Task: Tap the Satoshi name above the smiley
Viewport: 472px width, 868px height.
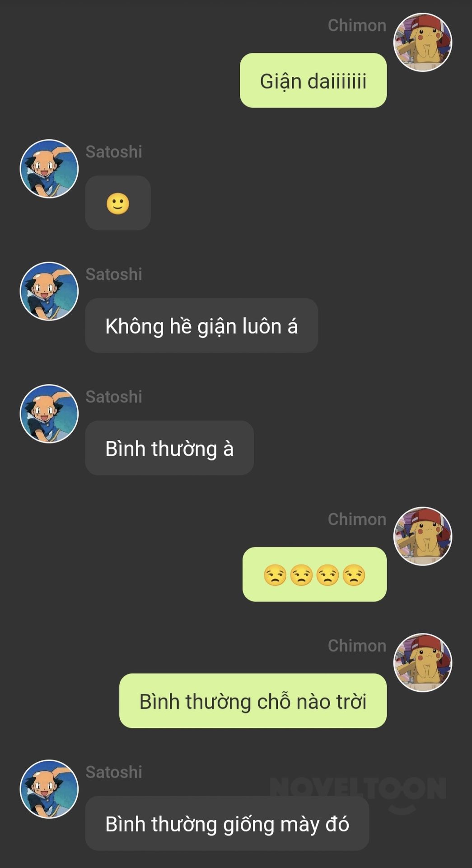Action: pyautogui.click(x=114, y=152)
